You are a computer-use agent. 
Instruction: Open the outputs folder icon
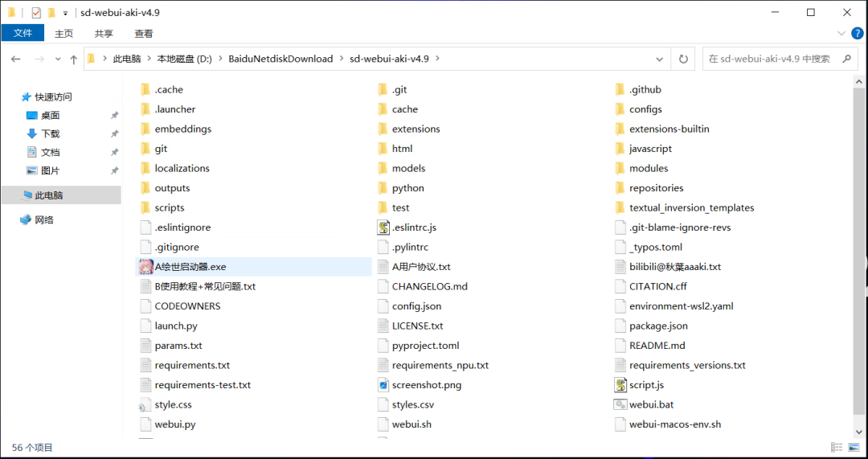tap(145, 188)
